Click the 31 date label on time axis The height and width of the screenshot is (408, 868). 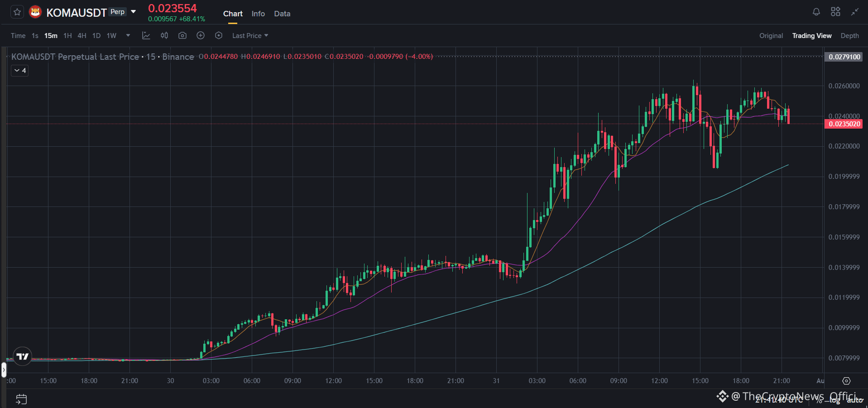496,381
